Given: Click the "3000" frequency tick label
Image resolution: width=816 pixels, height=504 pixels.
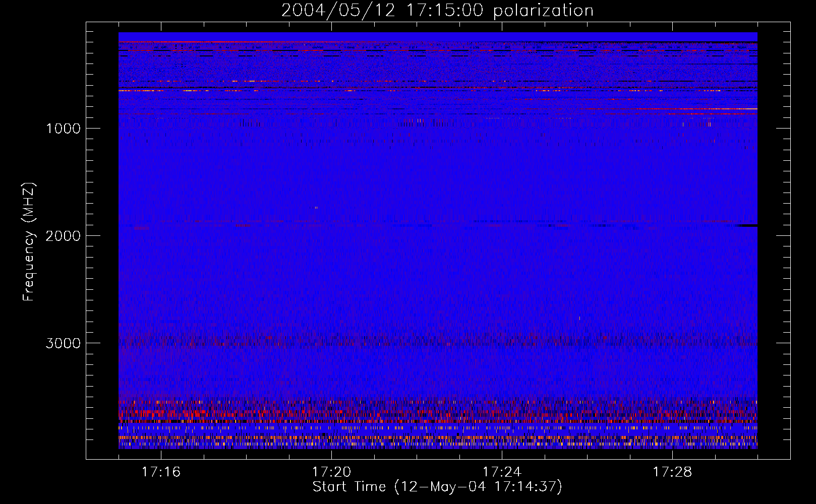Looking at the screenshot, I should coord(63,343).
